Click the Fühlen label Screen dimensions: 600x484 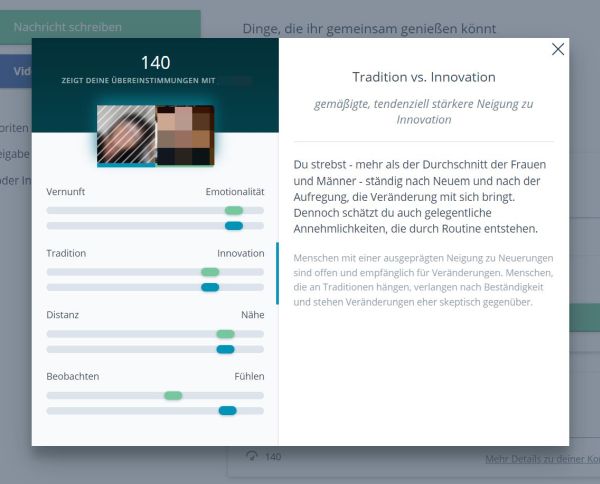tap(249, 376)
